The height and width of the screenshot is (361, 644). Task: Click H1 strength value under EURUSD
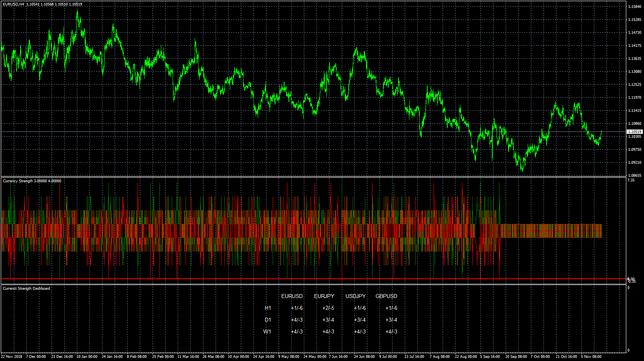(297, 308)
